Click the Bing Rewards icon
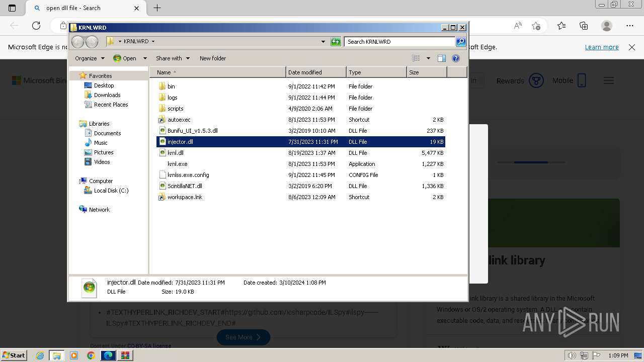 point(536,80)
